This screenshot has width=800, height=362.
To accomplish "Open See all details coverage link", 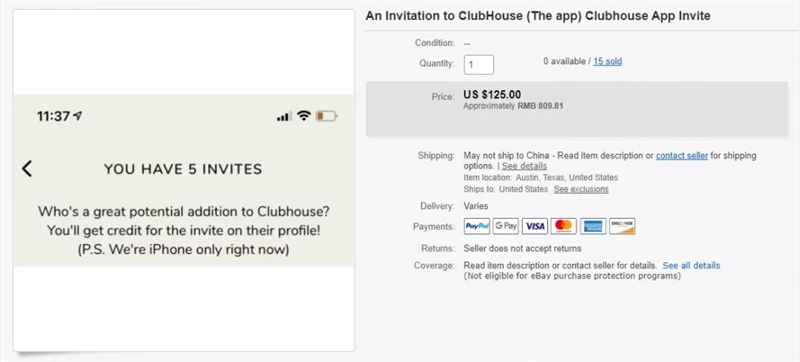I will [691, 266].
